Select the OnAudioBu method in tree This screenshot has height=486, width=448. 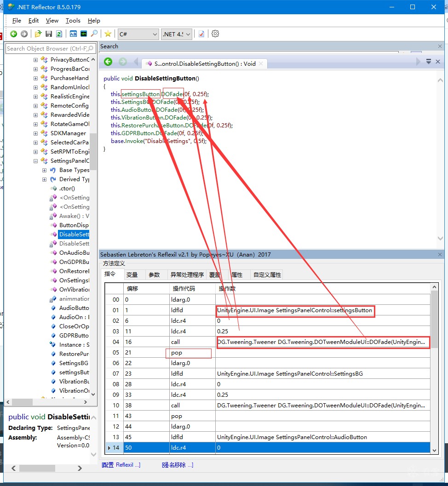coord(74,252)
